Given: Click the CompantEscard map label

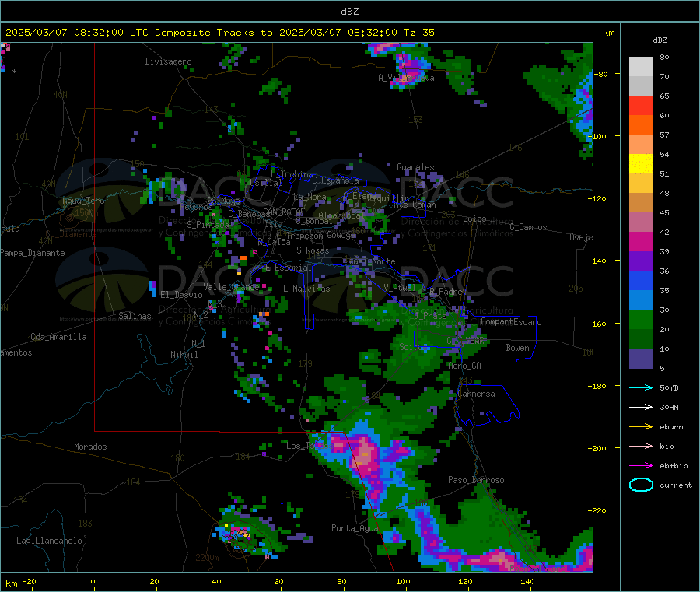Looking at the screenshot, I should 511,322.
